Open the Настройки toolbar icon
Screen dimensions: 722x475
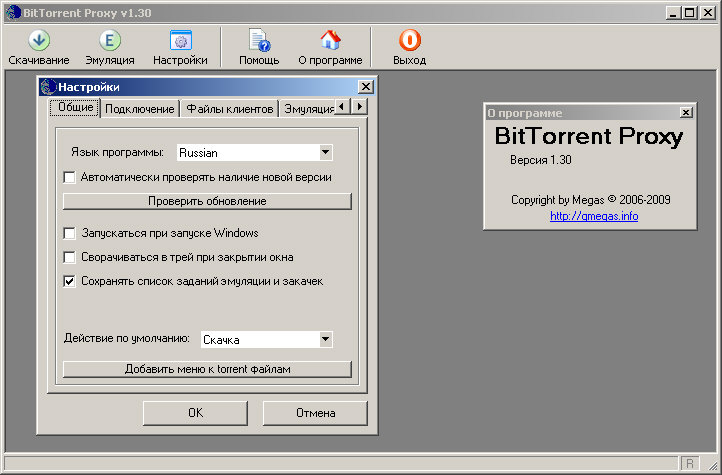[x=180, y=41]
